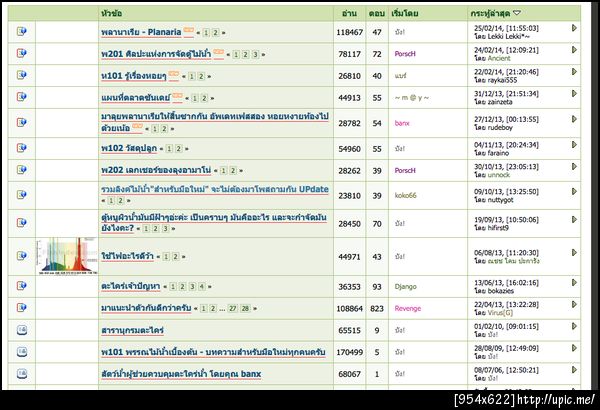Sort by ตอบ column header
This screenshot has width=600, height=410.
tap(377, 13)
